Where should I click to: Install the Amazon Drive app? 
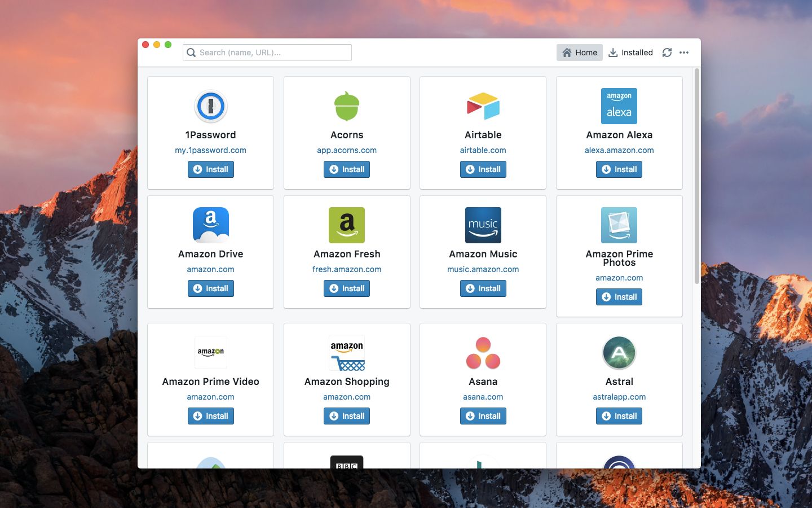[210, 288]
